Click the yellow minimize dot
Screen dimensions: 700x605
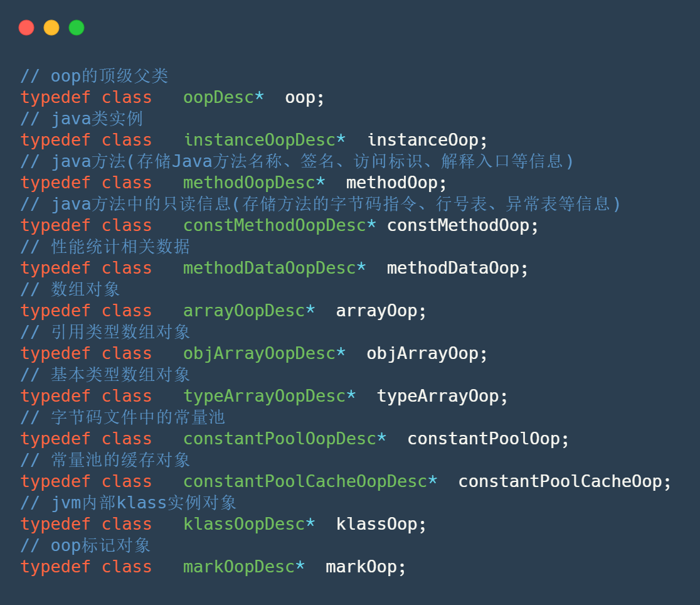point(51,28)
